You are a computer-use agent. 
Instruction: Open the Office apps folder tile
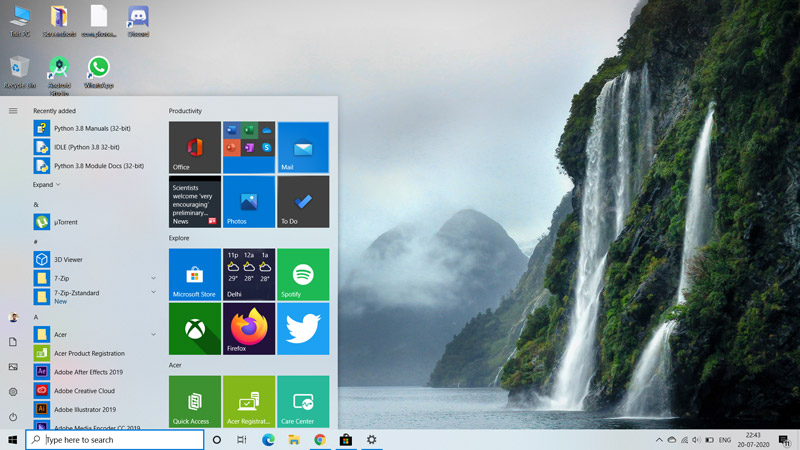(x=249, y=147)
